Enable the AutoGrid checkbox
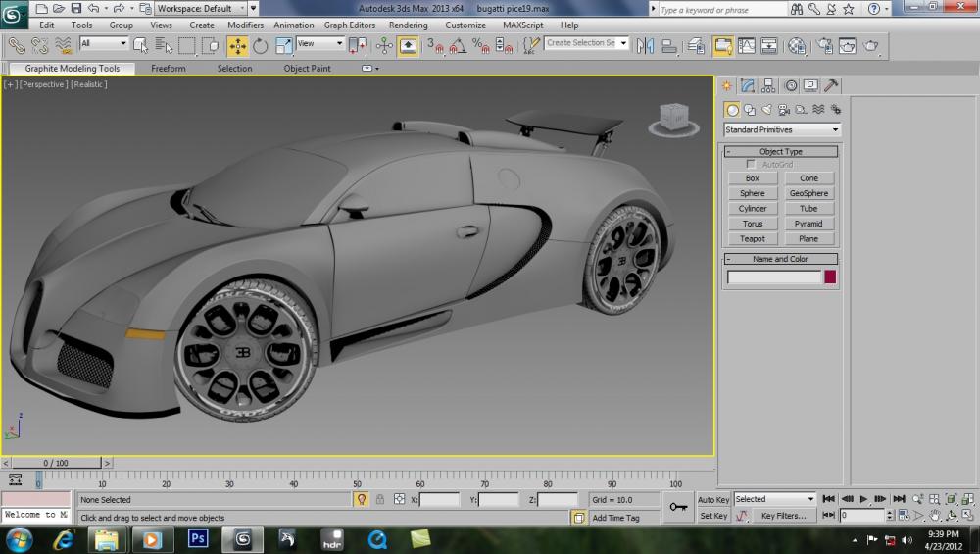The height and width of the screenshot is (554, 980). (751, 164)
